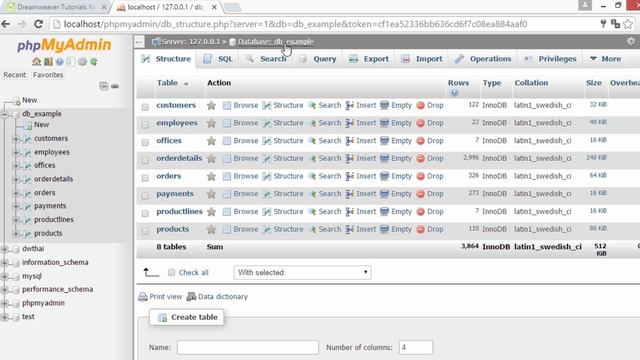The image size is (640, 360).
Task: Click the red Drop icon for customers
Action: coord(420,105)
